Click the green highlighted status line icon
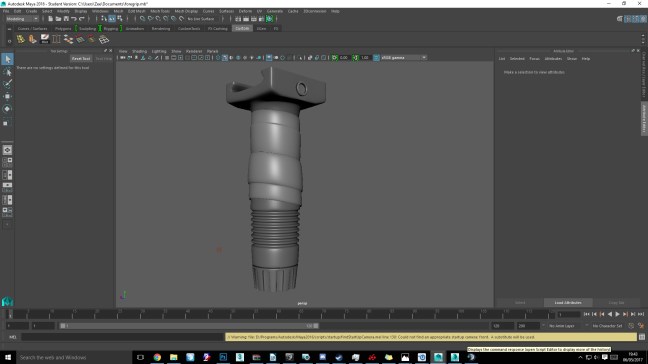 (269, 19)
